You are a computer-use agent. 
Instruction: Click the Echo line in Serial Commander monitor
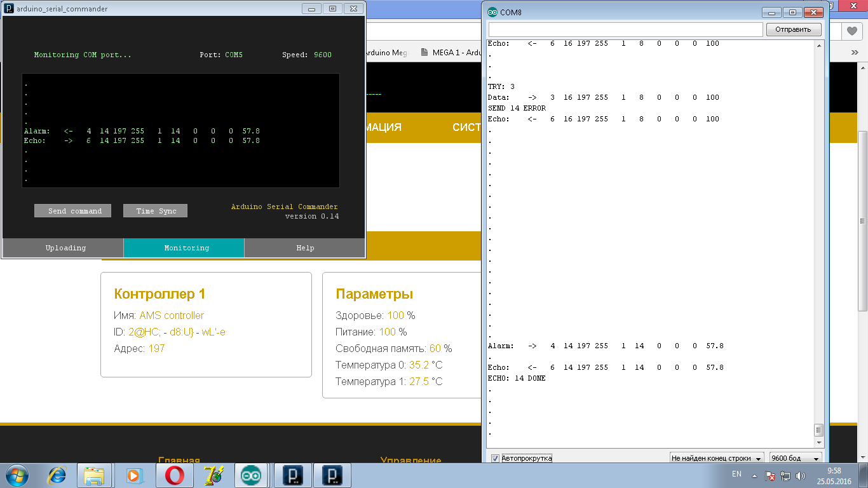[x=142, y=141]
